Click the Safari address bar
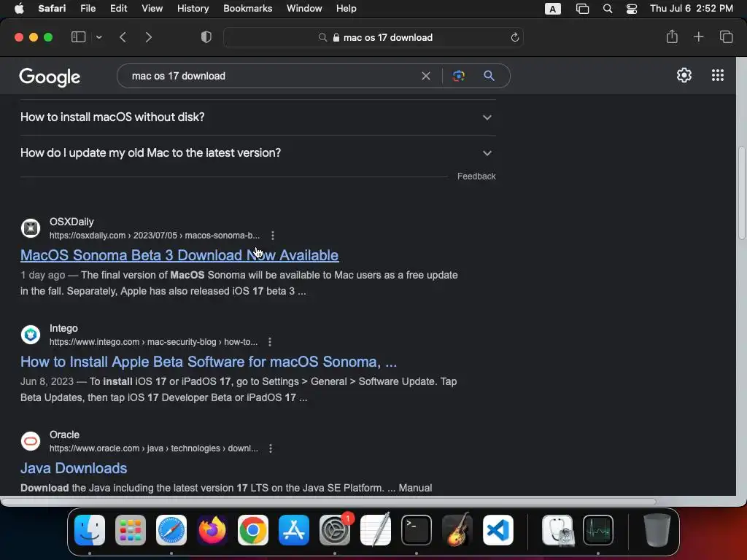747x560 pixels. coord(373,37)
